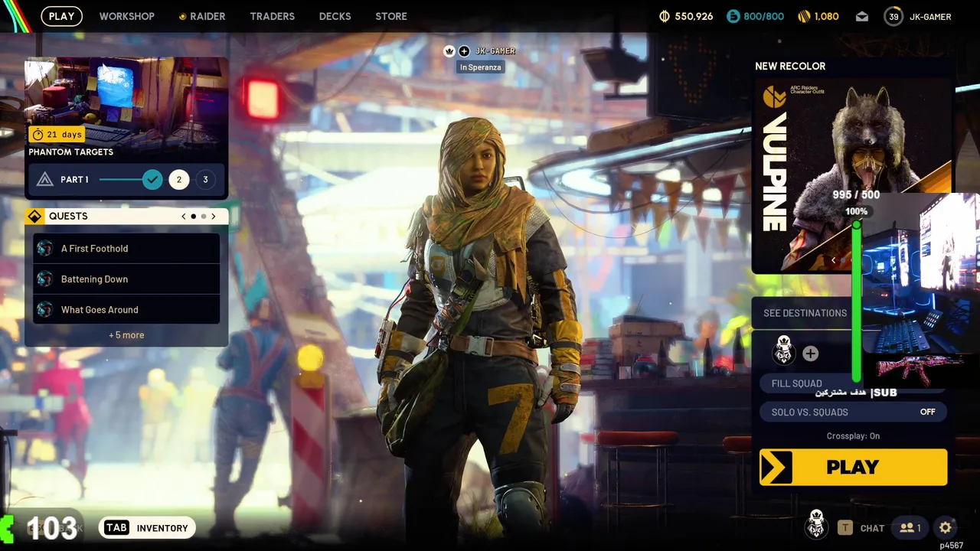Switch to the Workshop tab

[126, 16]
